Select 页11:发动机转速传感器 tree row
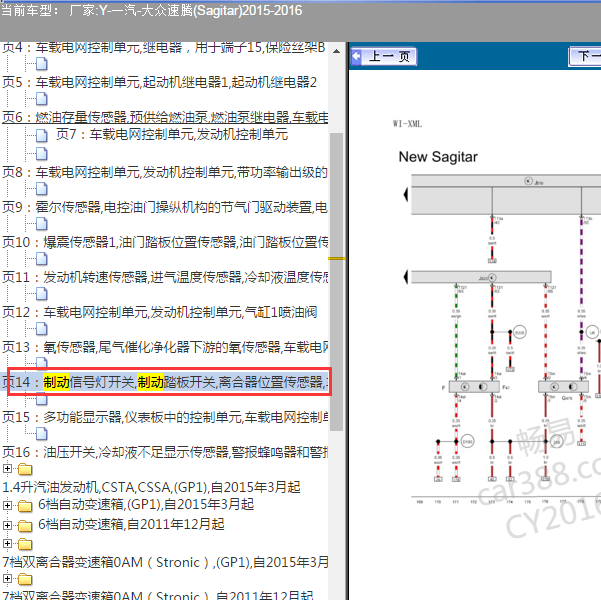The image size is (601, 600). [165, 277]
